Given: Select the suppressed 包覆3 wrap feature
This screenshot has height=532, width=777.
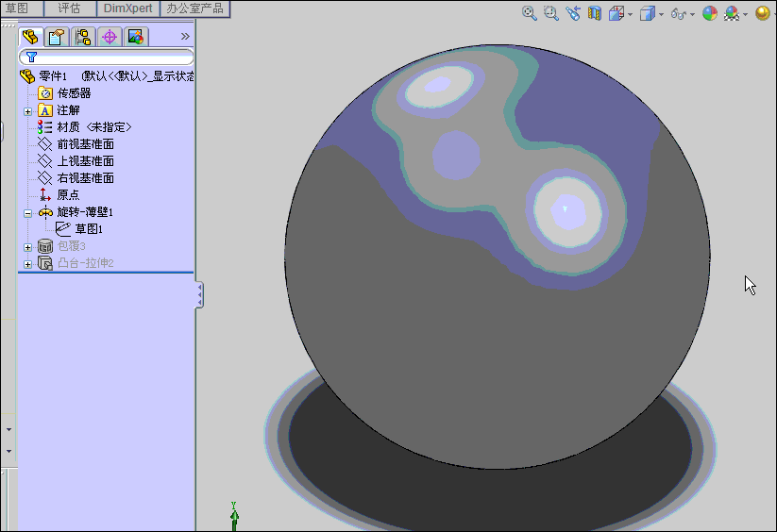Looking at the screenshot, I should [72, 246].
